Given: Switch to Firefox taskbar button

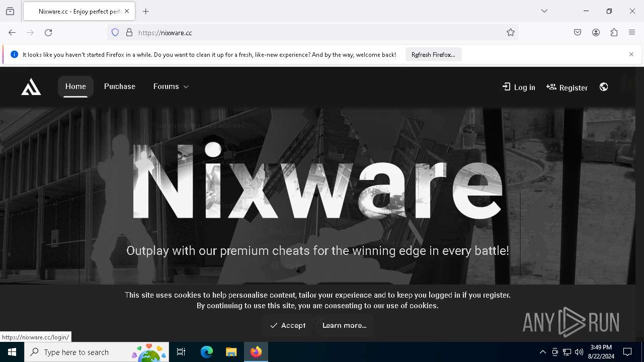Looking at the screenshot, I should [x=256, y=352].
